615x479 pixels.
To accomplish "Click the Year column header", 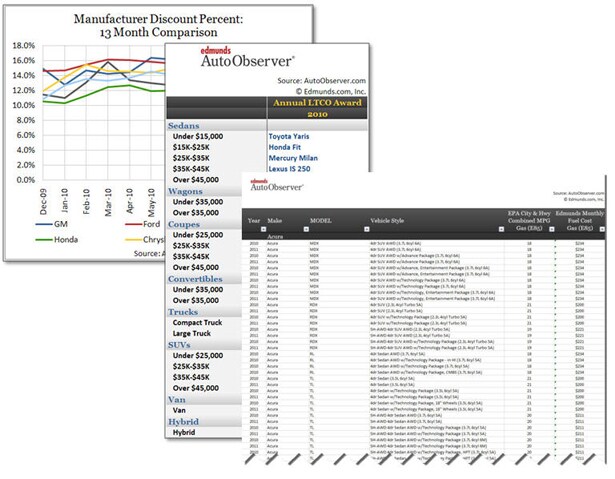I will (254, 220).
